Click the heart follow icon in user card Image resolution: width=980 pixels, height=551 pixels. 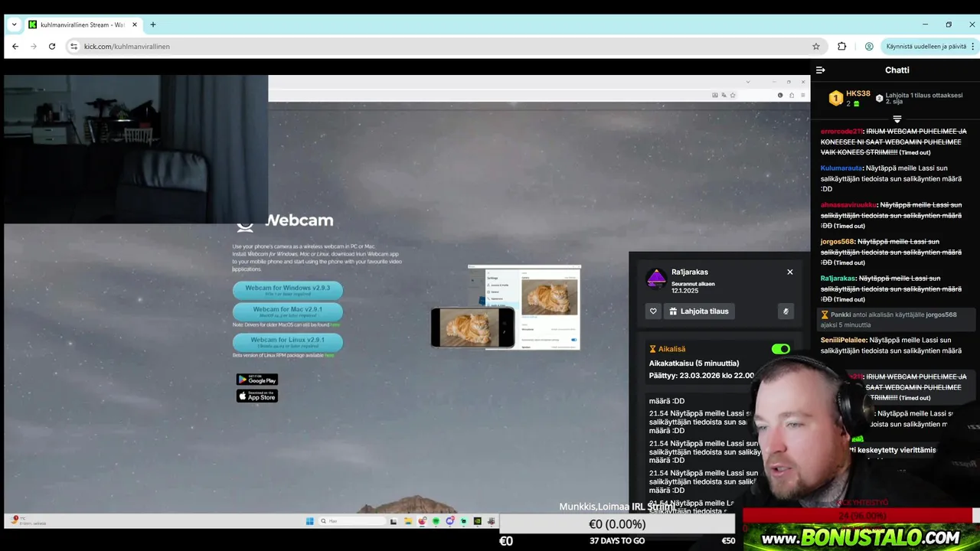click(653, 311)
